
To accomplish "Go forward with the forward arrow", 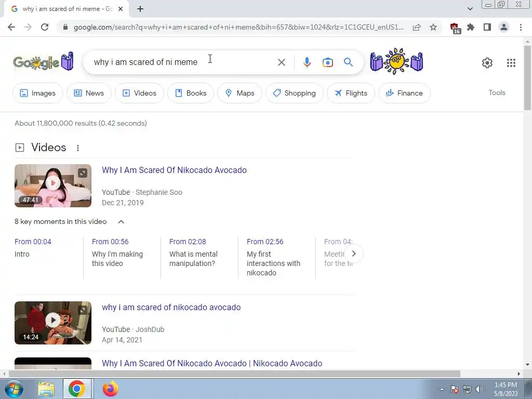I will [x=28, y=27].
